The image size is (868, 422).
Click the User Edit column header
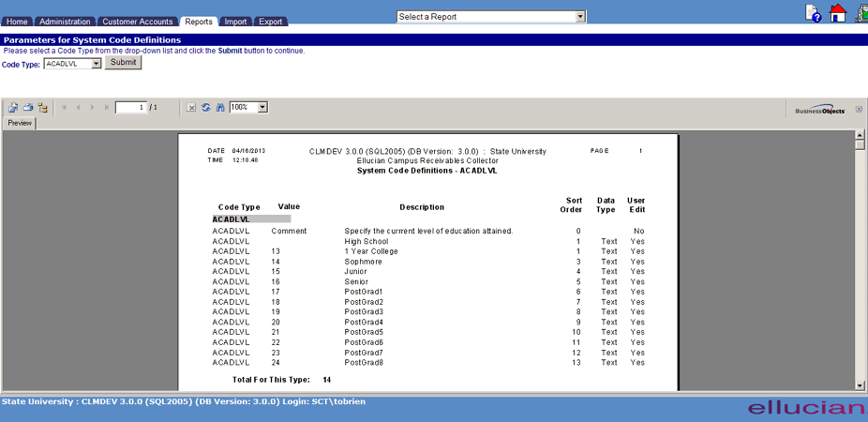636,205
